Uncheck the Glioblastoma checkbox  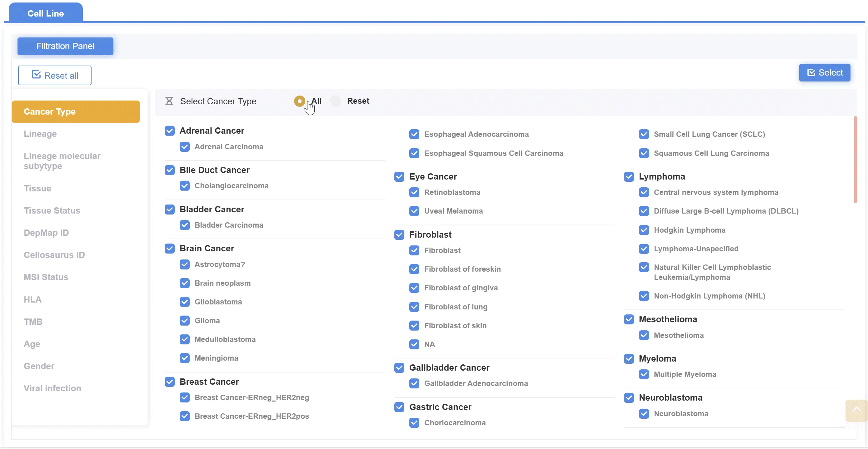[x=184, y=302]
